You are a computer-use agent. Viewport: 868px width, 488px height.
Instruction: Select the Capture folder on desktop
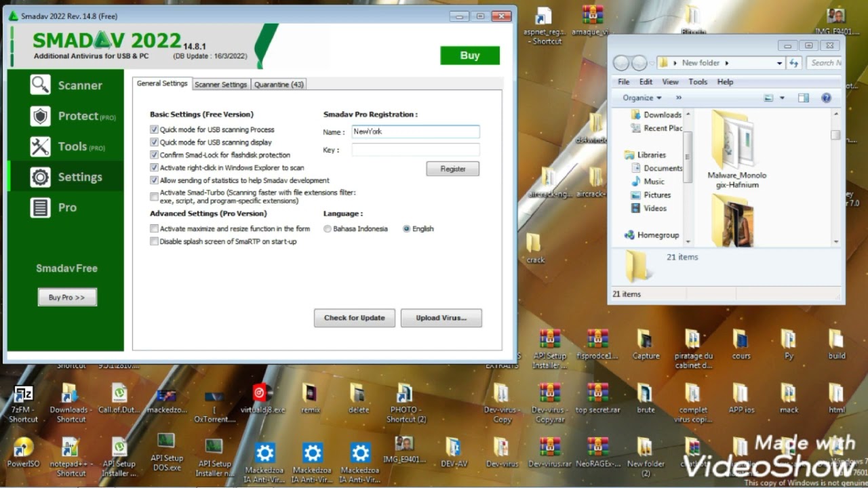(x=646, y=345)
